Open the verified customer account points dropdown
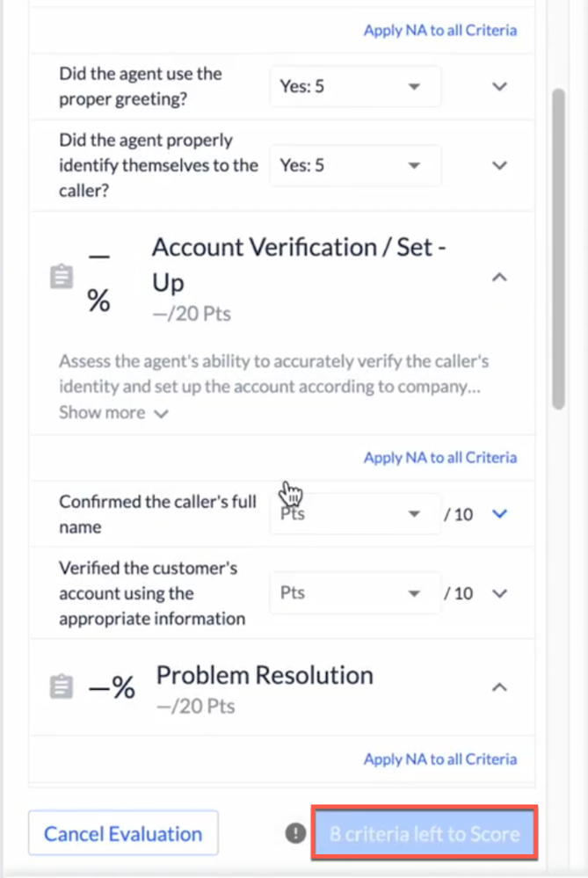Viewport: 588px width, 878px height. pos(354,593)
